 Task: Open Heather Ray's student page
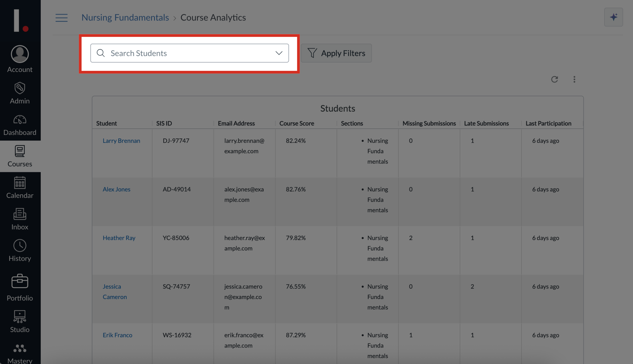click(x=119, y=238)
